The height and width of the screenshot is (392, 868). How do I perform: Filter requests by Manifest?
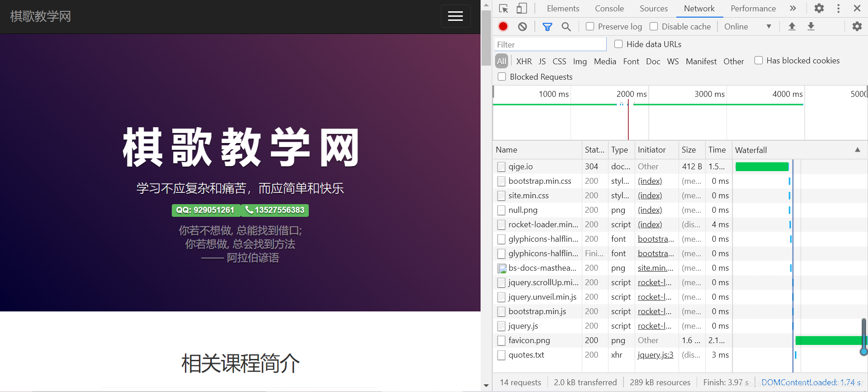(701, 61)
